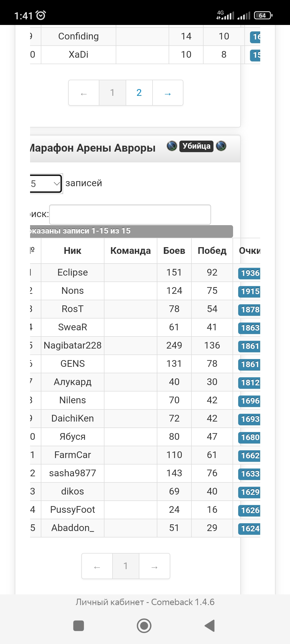Screen dimensions: 290x644
Task: Tap the Android recent apps square
Action: pos(79,626)
